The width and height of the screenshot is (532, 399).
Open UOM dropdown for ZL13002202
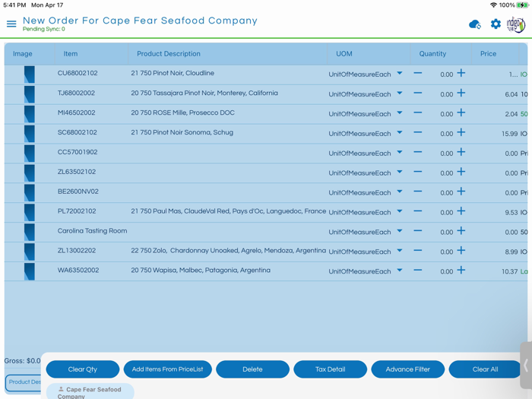(x=400, y=250)
